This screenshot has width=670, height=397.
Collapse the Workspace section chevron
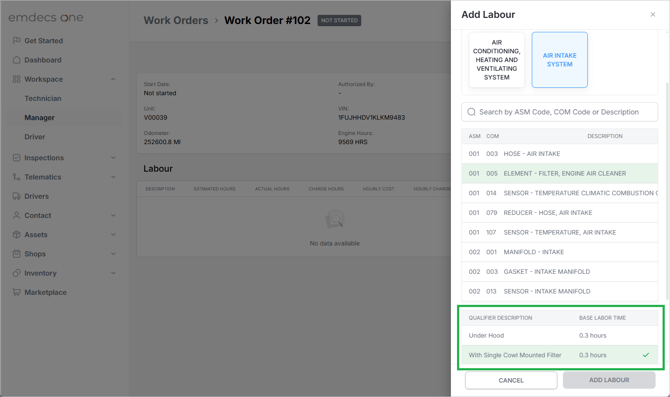coord(113,79)
